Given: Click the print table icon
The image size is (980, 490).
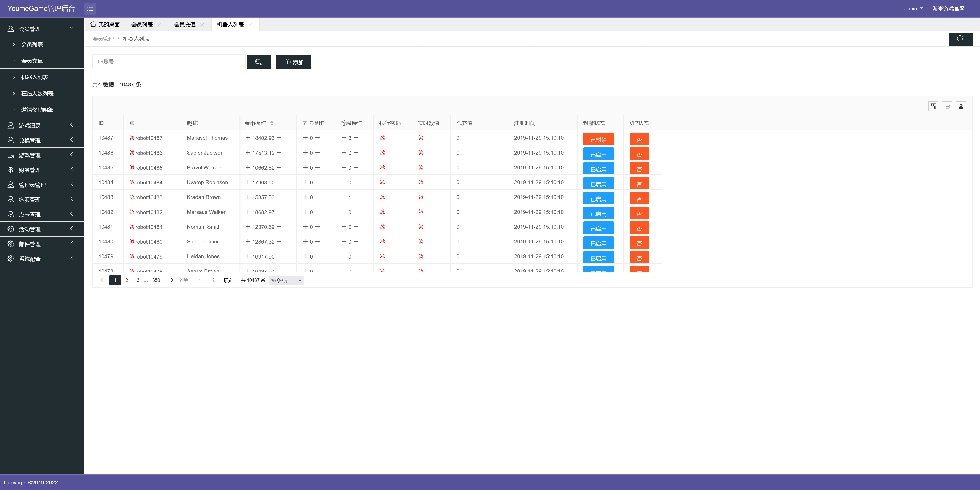Looking at the screenshot, I should point(947,106).
